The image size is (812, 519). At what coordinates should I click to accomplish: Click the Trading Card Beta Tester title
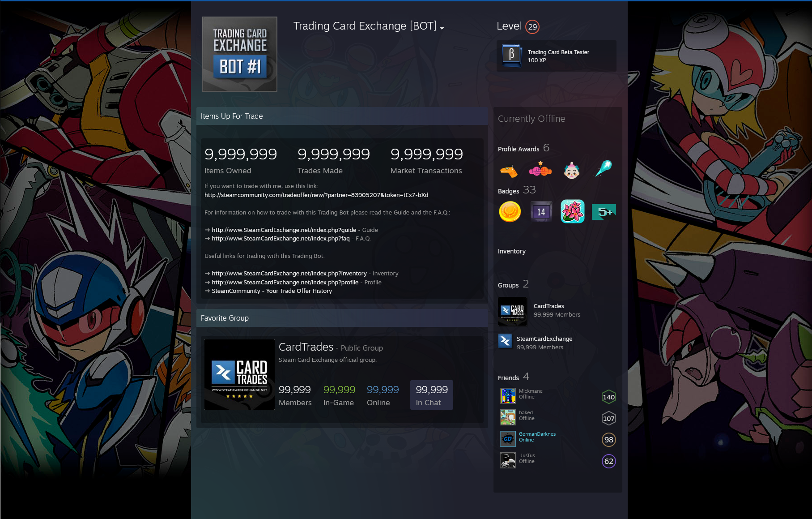pos(558,52)
